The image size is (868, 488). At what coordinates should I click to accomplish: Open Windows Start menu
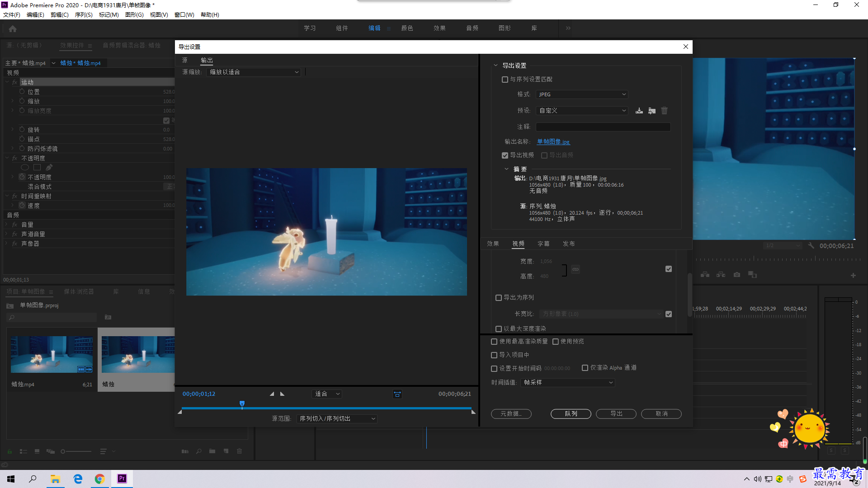coord(11,479)
